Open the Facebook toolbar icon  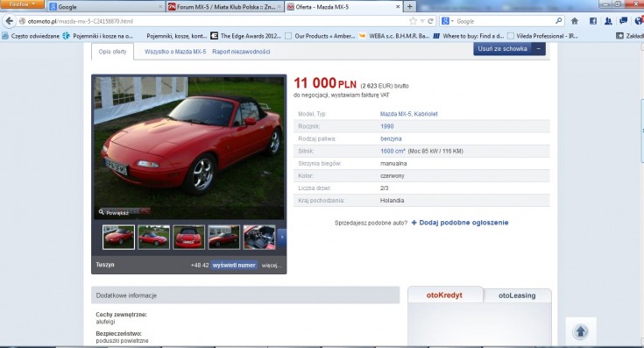pos(593,21)
